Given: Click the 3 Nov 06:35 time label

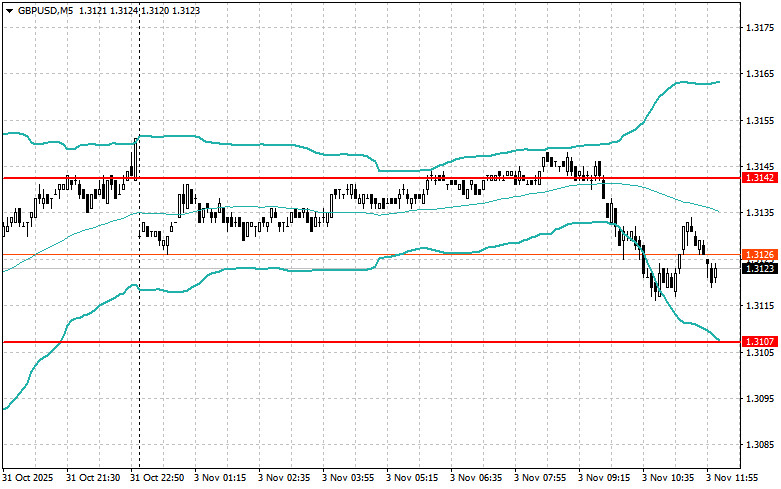Looking at the screenshot, I should point(476,478).
